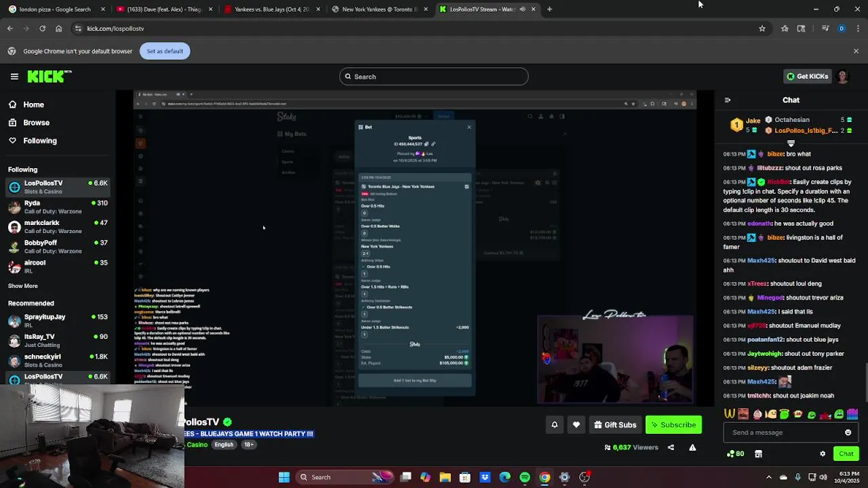Open File Explorer from the taskbar
Screen dimensions: 868x488
(x=445, y=477)
